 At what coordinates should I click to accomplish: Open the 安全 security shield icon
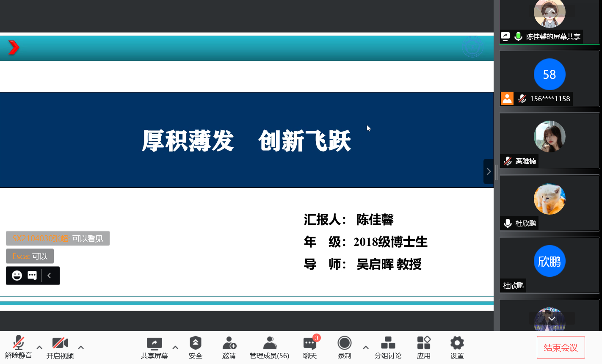click(195, 343)
